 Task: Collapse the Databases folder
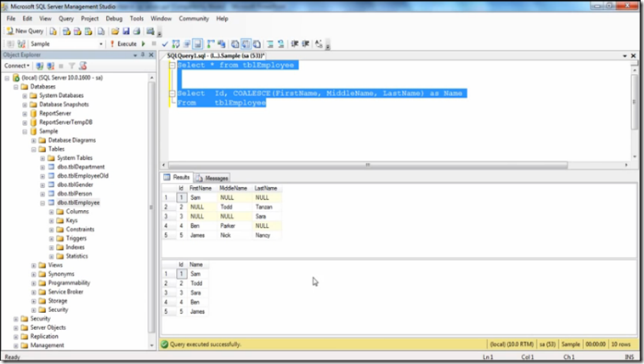point(16,87)
